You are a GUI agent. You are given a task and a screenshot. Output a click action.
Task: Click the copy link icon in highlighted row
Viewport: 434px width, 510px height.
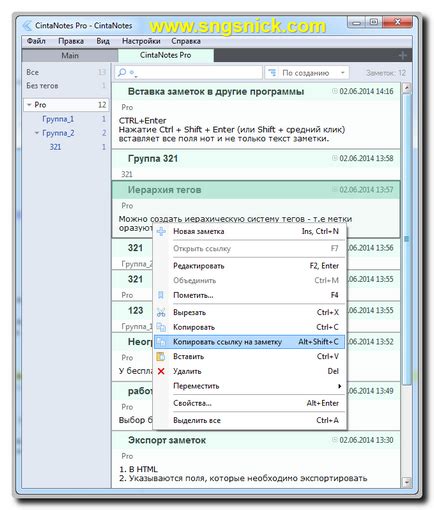click(x=161, y=342)
